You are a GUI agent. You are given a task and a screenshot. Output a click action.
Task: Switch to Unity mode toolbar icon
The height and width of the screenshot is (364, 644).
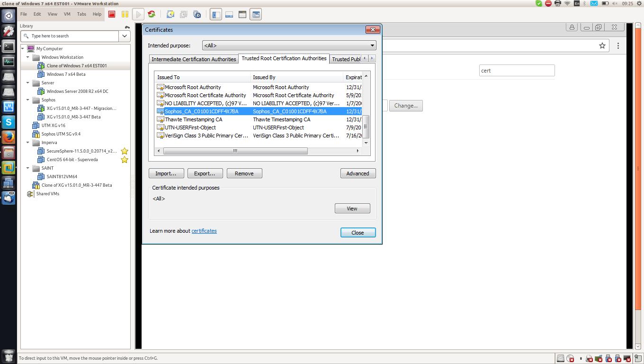256,14
